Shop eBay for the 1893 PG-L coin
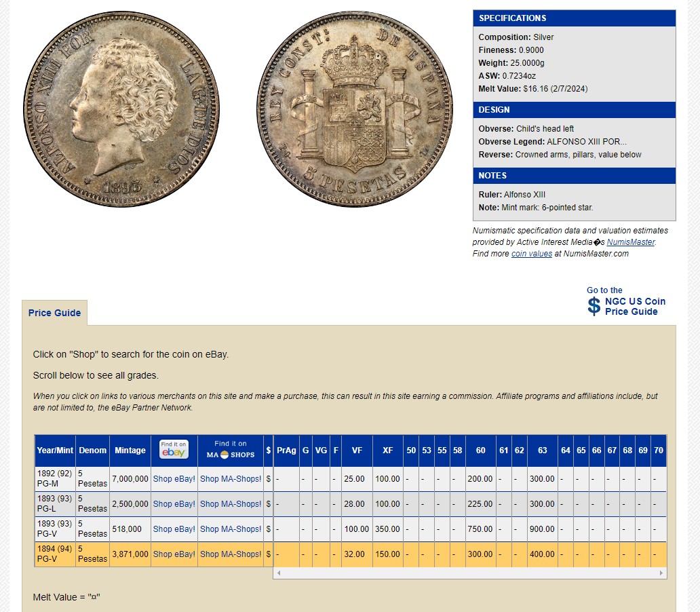The width and height of the screenshot is (700, 612). [x=174, y=504]
